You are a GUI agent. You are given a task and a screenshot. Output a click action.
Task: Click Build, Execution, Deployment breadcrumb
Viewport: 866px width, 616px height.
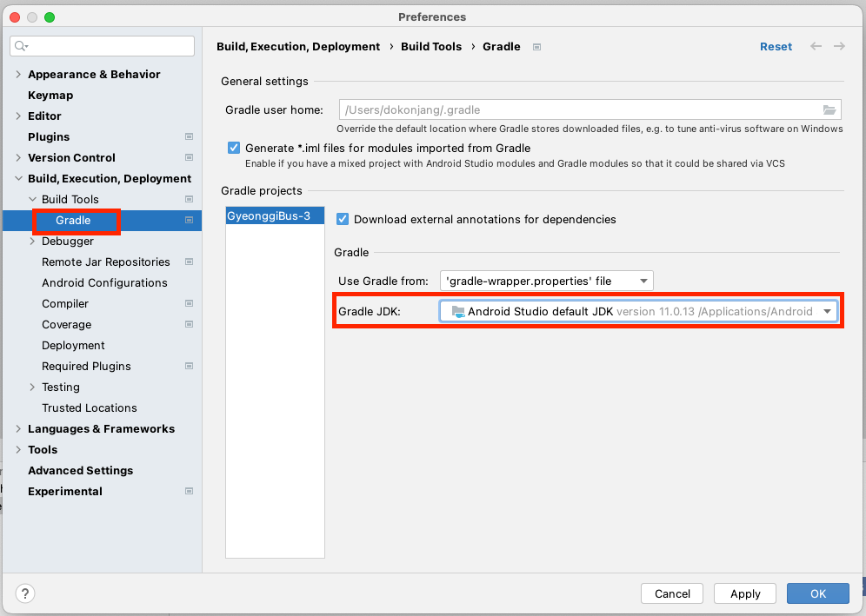coord(298,46)
